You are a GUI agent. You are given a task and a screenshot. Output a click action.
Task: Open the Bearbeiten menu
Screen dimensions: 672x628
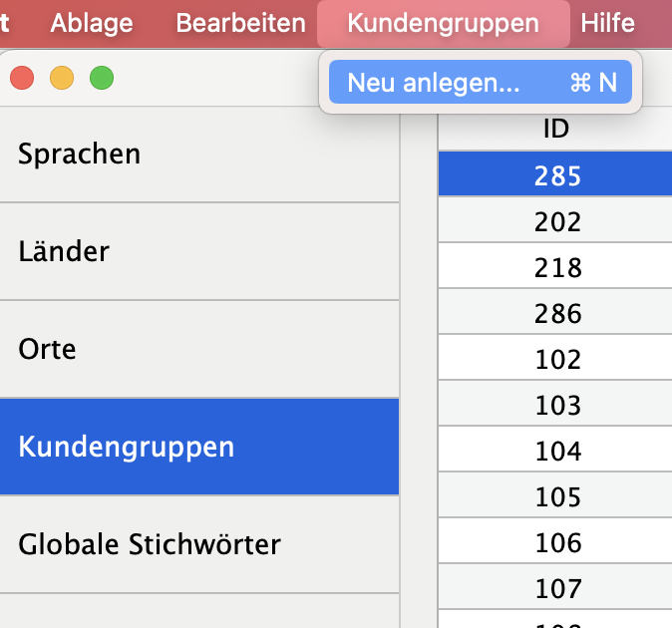(240, 23)
